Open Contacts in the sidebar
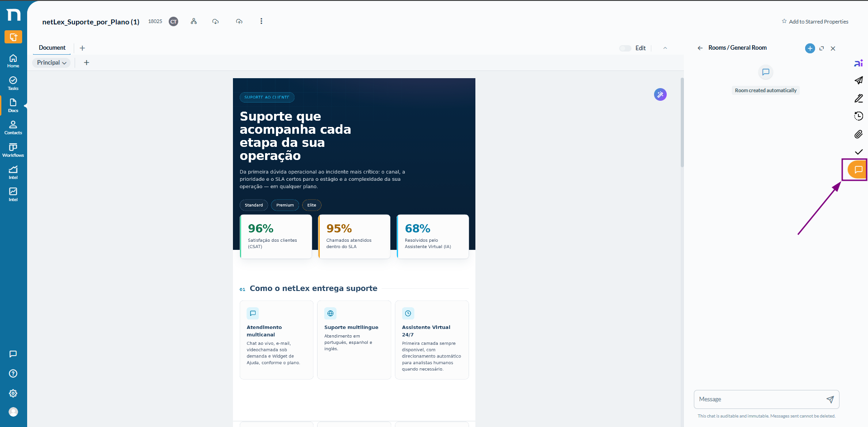Screen dimensions: 868x427 (13, 127)
